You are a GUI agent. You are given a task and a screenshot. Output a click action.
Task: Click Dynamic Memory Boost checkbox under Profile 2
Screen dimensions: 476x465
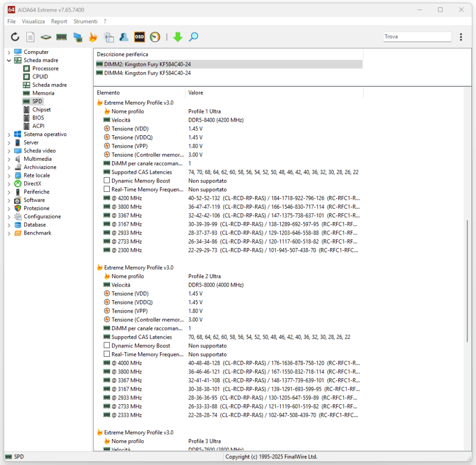point(106,345)
